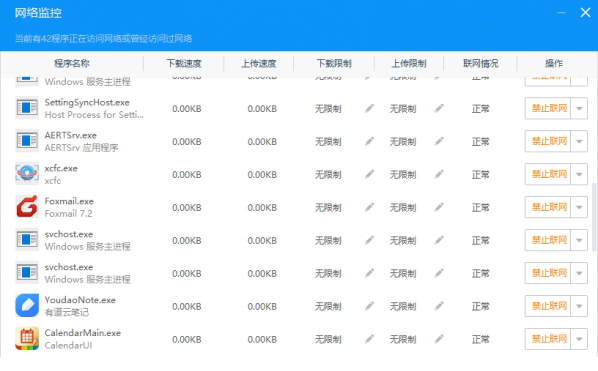Click the AERTSrv.exe program icon
Screen dimensions: 598x371
pyautogui.click(x=27, y=141)
